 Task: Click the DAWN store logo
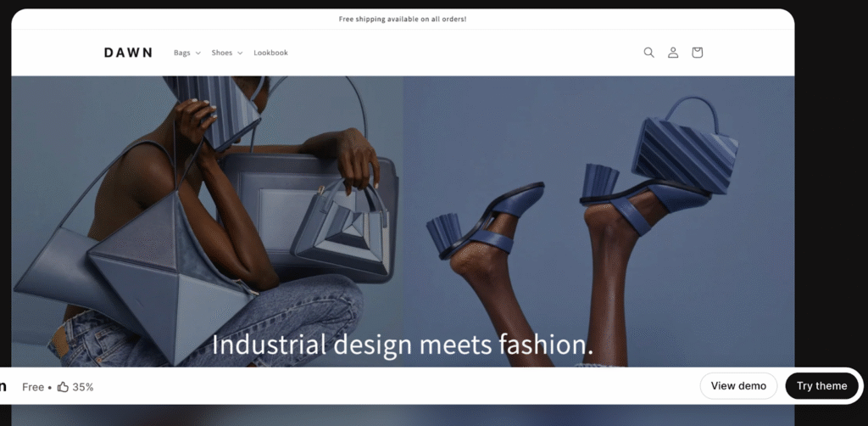[128, 53]
